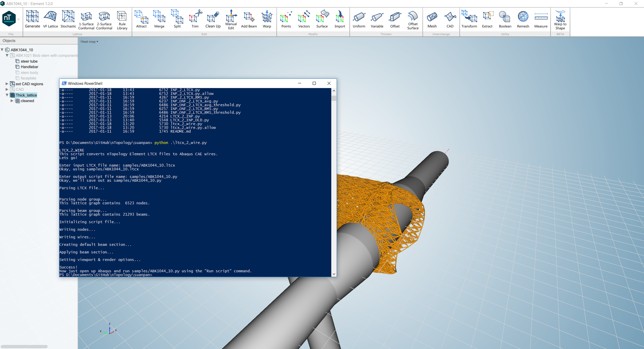Open 2-Surface Conformal tool

click(x=104, y=20)
